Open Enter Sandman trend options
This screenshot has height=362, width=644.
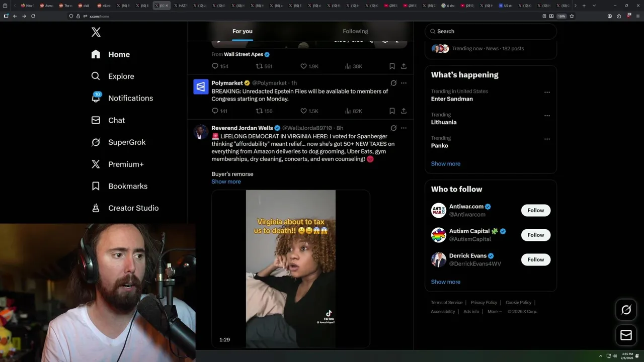coord(547,93)
